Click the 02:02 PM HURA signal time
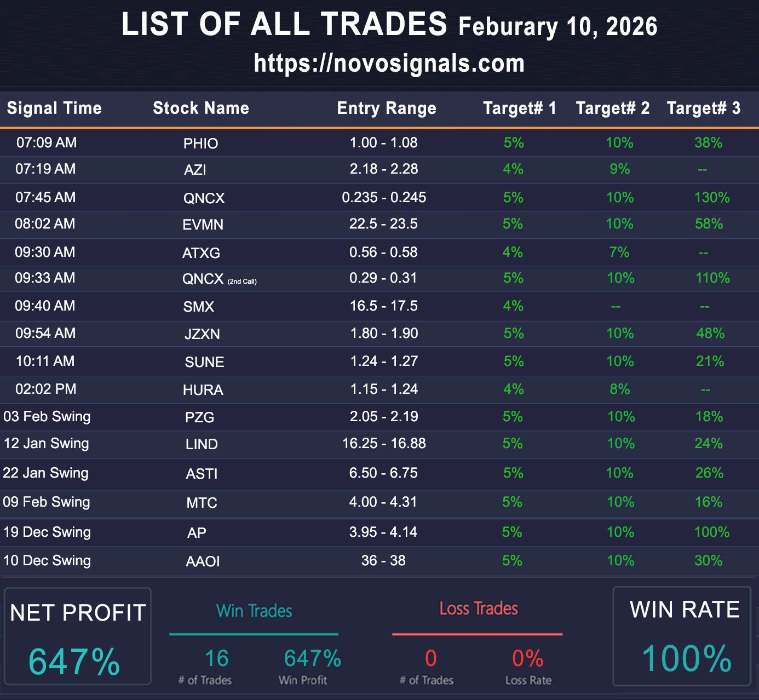Screen dimensions: 759x700 [x=46, y=389]
